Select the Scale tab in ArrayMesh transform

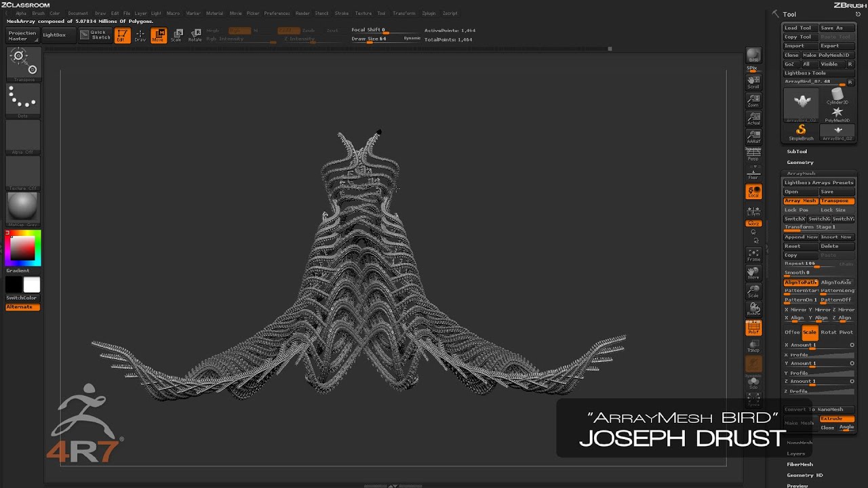click(810, 332)
